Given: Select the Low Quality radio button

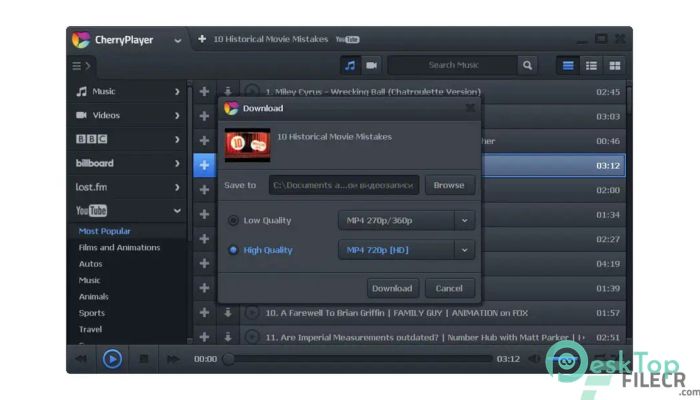Looking at the screenshot, I should (233, 221).
